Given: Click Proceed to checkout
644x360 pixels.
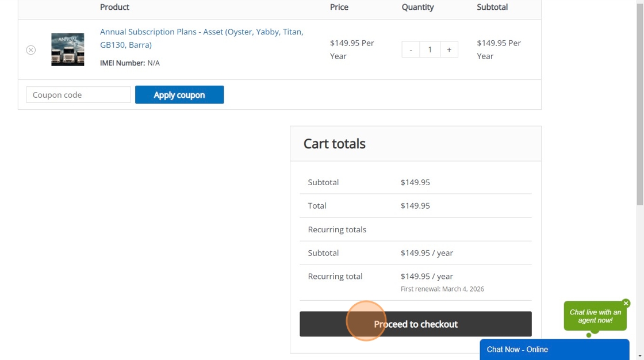Looking at the screenshot, I should [415, 324].
